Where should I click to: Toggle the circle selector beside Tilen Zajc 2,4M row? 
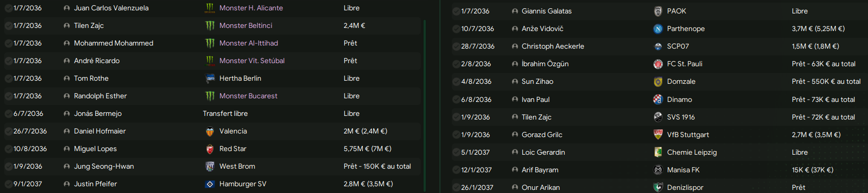coord(8,26)
